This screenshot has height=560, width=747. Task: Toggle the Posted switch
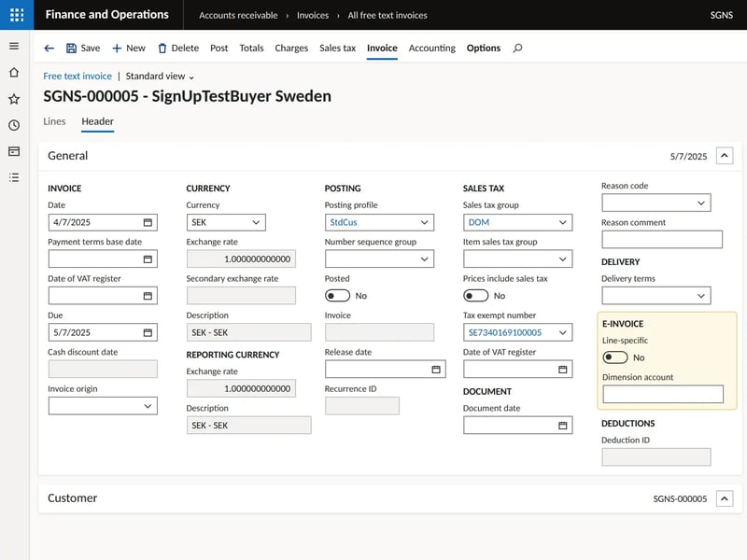(x=337, y=296)
